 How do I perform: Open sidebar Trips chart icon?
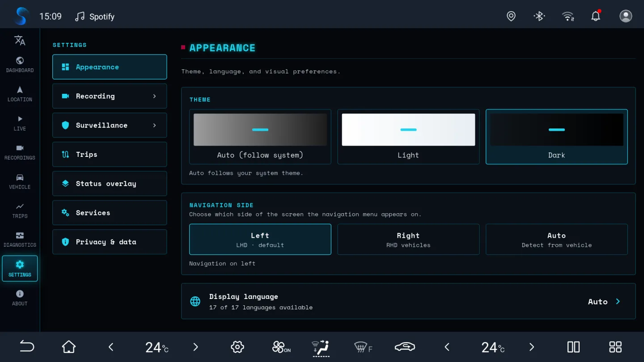click(20, 206)
